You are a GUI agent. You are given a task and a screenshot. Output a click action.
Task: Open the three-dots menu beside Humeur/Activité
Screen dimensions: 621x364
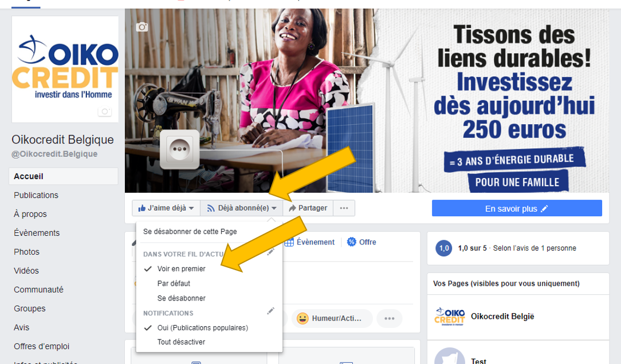tap(390, 318)
